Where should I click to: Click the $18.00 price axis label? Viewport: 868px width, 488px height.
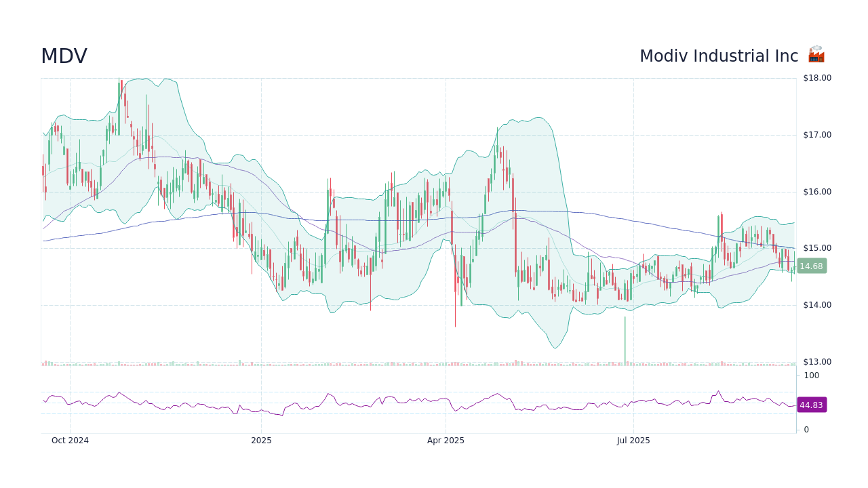817,78
